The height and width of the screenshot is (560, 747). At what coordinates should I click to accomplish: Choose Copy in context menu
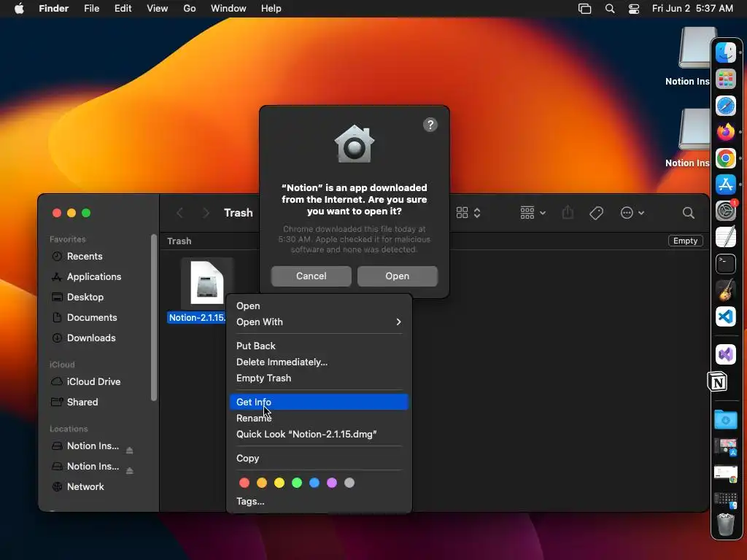coord(319,458)
